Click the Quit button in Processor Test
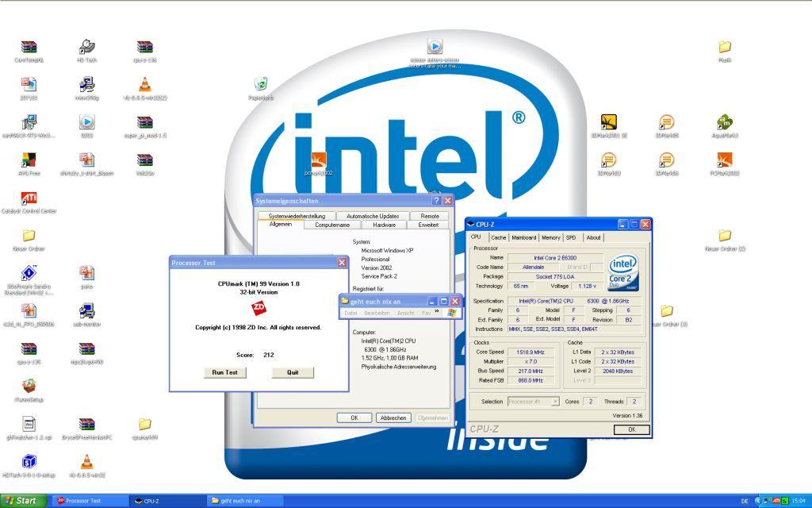The width and height of the screenshot is (812, 508). [x=293, y=372]
